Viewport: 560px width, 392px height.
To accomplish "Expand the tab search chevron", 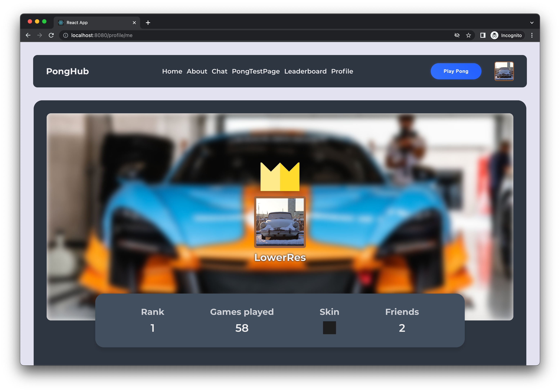I will [532, 23].
